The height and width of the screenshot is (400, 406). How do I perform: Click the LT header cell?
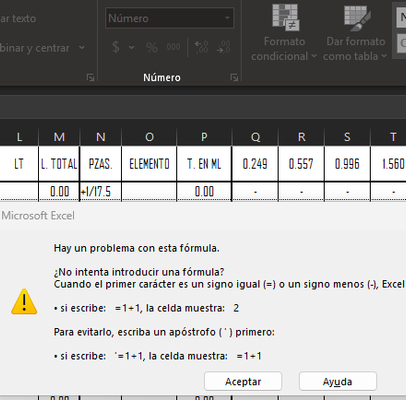tap(19, 164)
